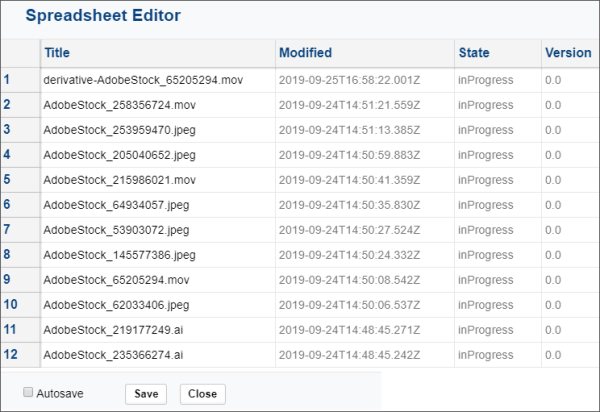The image size is (600, 412).
Task: Click modified cell 2019-09-24T14:50:41.359Z
Action: tap(365, 180)
